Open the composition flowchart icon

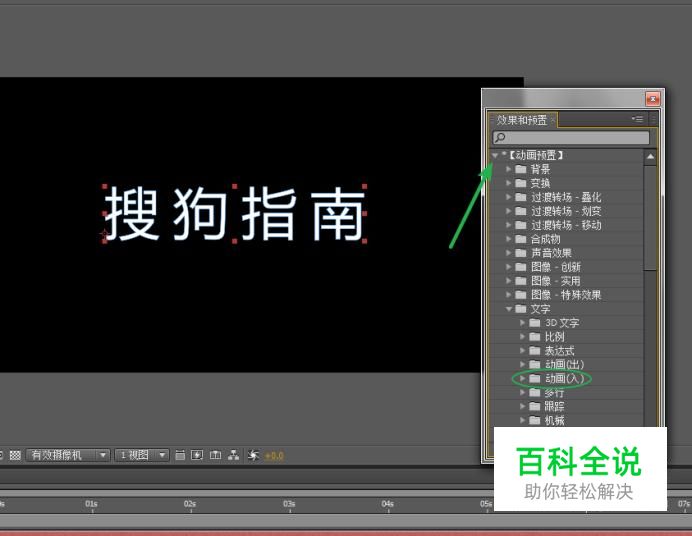coord(233,455)
